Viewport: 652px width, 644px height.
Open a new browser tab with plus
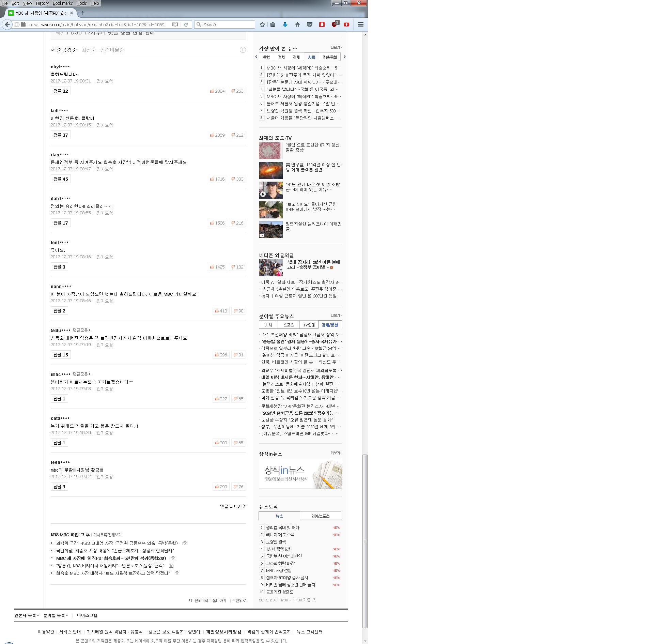[x=82, y=13]
